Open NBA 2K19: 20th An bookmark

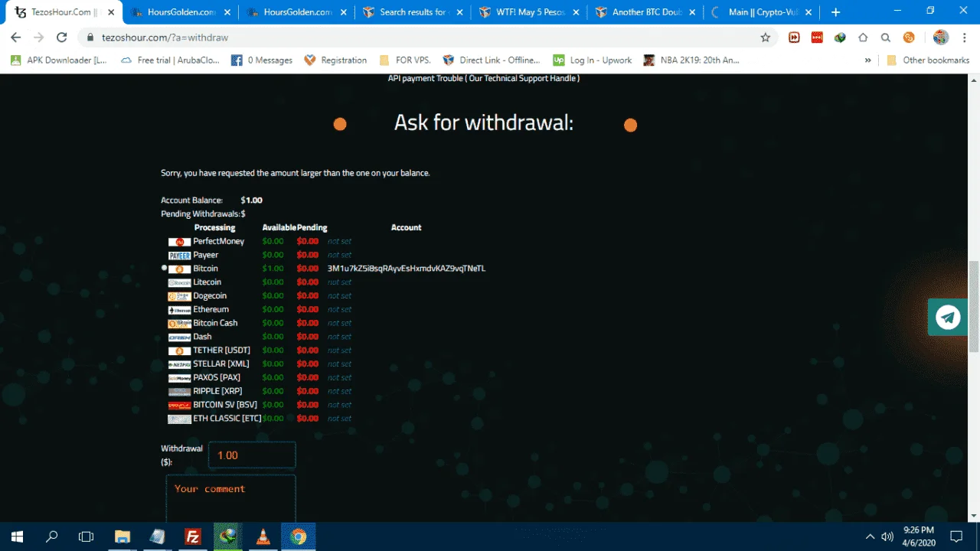pyautogui.click(x=691, y=60)
